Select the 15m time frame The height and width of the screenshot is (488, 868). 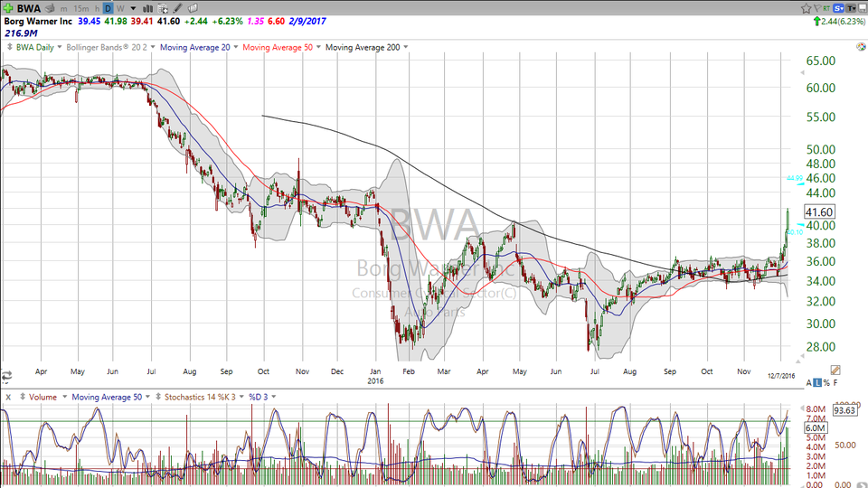[x=80, y=8]
